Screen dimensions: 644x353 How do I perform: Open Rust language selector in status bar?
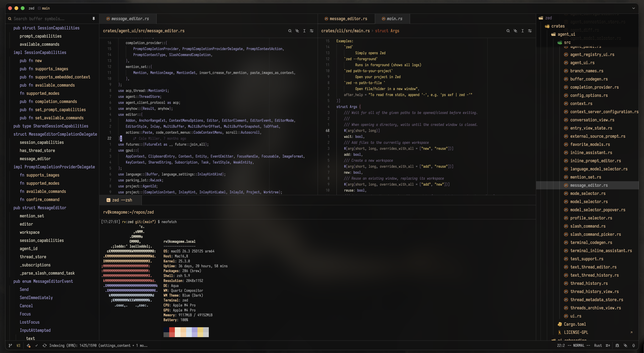pyautogui.click(x=598, y=345)
